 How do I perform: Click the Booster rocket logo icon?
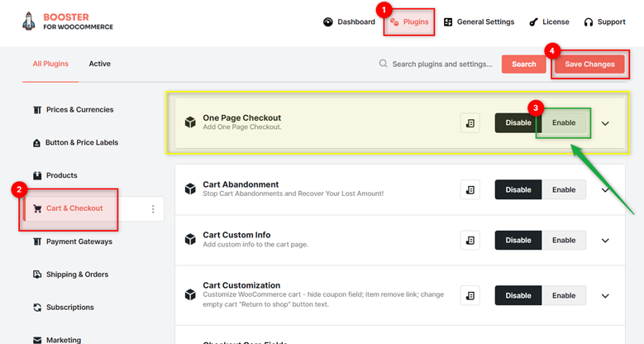28,21
